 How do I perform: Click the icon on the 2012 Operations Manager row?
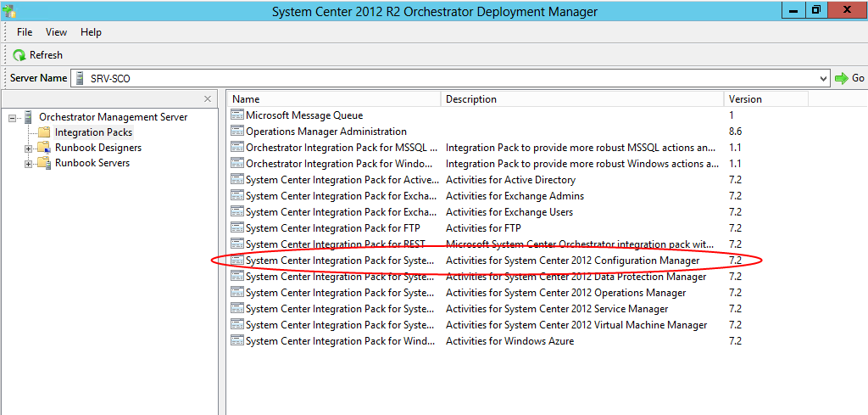pos(237,293)
